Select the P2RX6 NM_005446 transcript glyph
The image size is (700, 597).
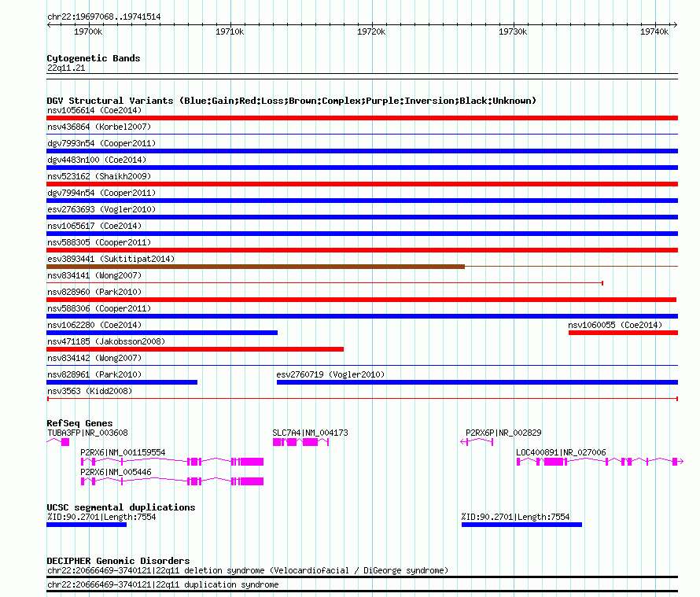(172, 481)
